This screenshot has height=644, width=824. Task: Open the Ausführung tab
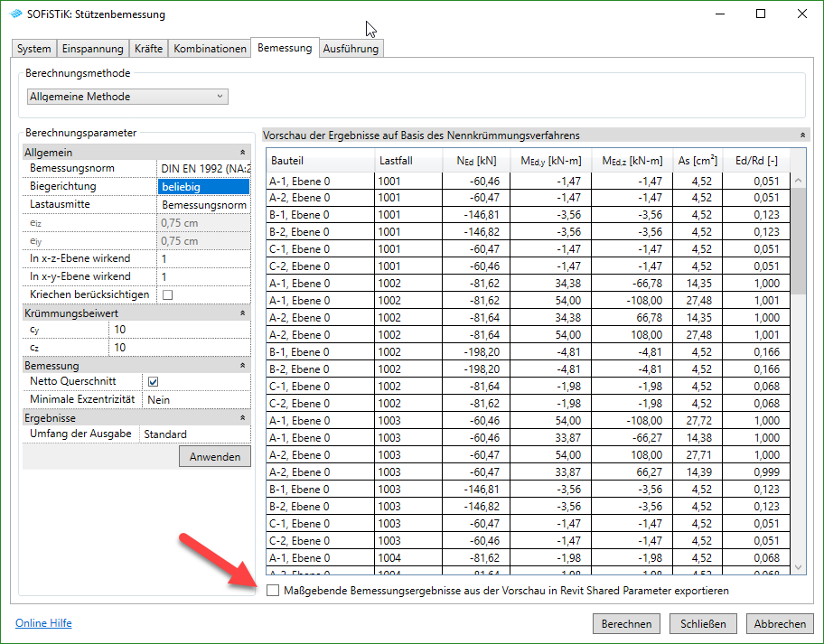(351, 49)
